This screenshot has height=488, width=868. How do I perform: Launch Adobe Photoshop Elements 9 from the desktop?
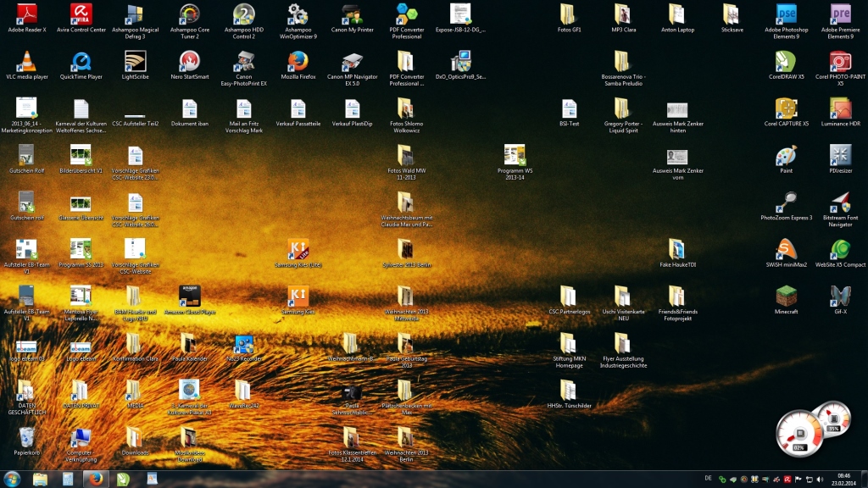786,14
